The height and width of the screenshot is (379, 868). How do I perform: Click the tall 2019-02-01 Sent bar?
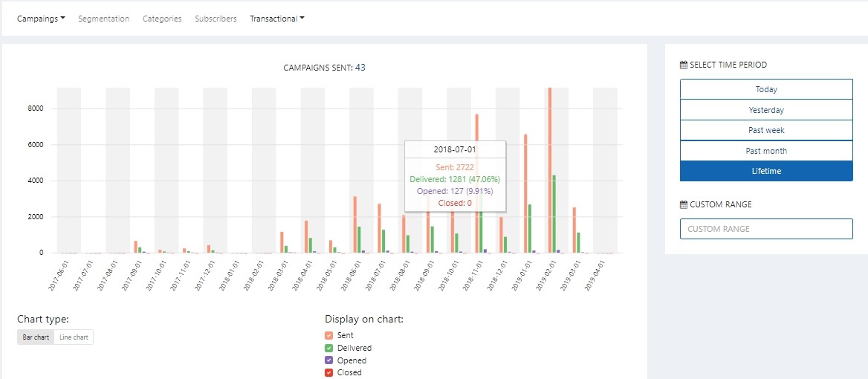click(x=550, y=170)
